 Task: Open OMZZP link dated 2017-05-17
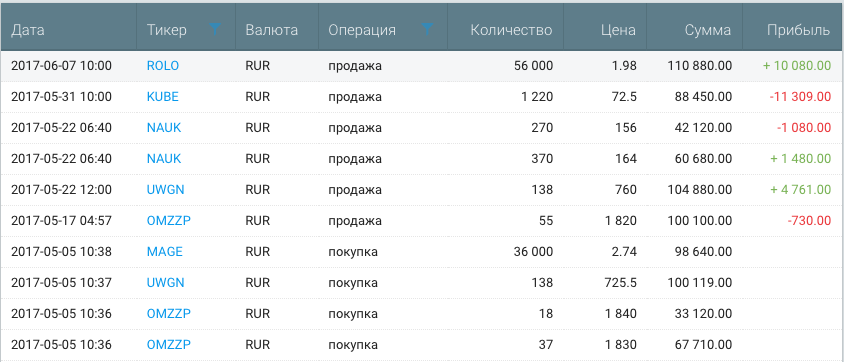(x=168, y=221)
